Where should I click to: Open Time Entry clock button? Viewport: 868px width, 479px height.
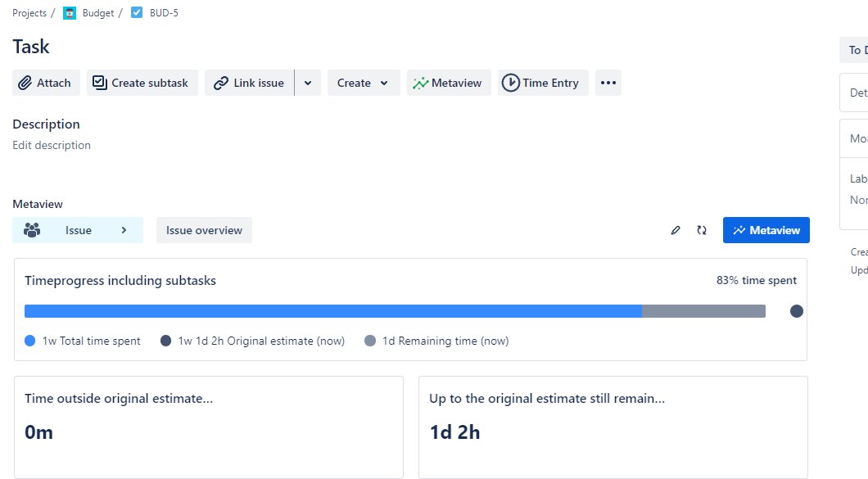[542, 83]
